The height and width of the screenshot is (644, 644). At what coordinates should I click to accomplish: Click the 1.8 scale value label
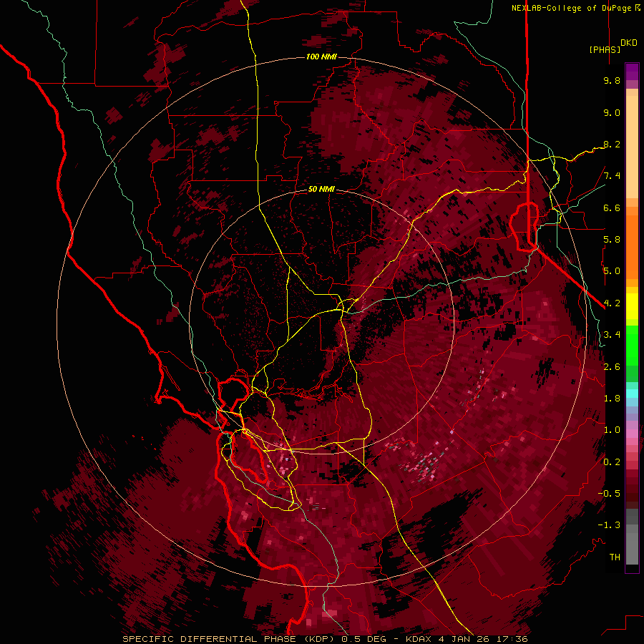[x=612, y=399]
